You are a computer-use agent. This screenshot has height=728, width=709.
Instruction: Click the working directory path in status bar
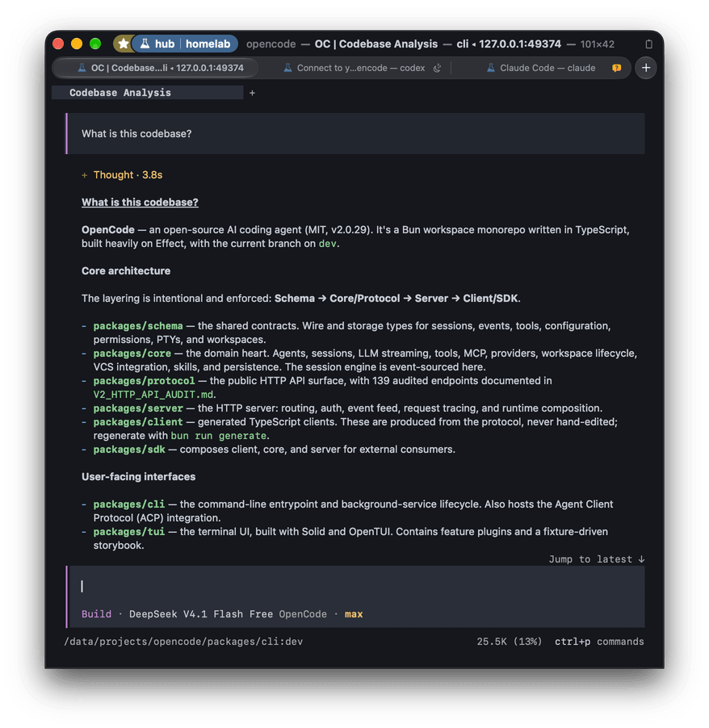(x=183, y=642)
